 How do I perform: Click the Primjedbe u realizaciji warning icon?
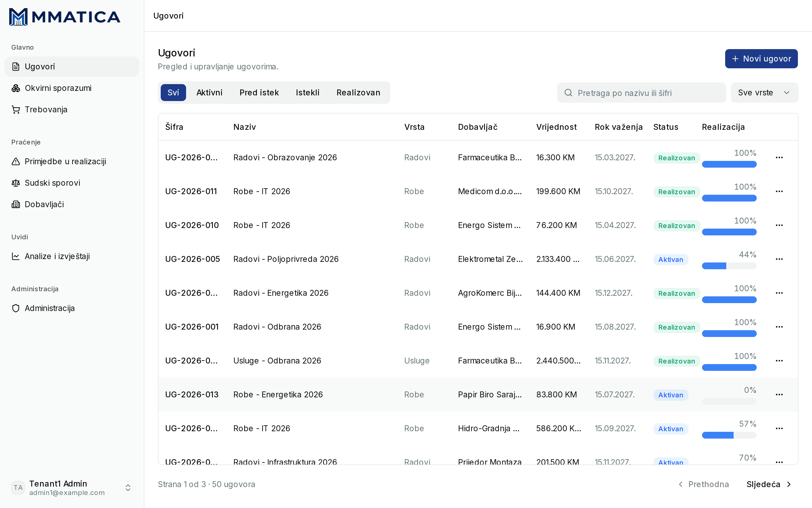pyautogui.click(x=16, y=161)
